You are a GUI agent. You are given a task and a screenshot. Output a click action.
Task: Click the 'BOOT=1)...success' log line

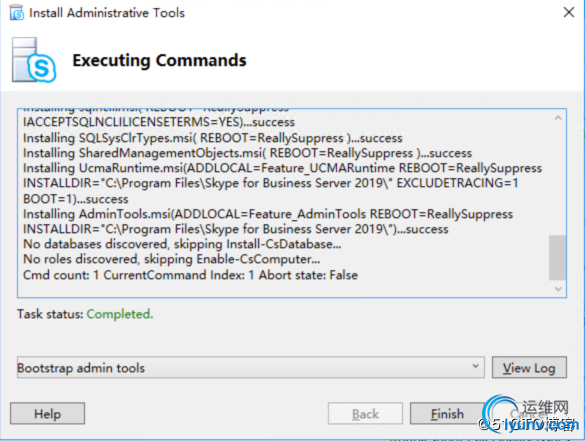(x=76, y=199)
